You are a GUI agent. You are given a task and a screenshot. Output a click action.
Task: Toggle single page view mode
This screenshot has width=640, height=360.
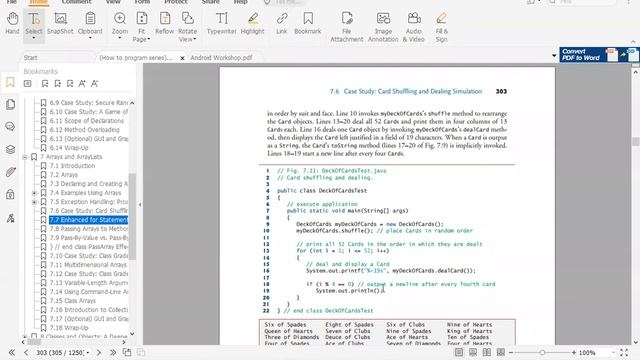pyautogui.click(x=459, y=352)
